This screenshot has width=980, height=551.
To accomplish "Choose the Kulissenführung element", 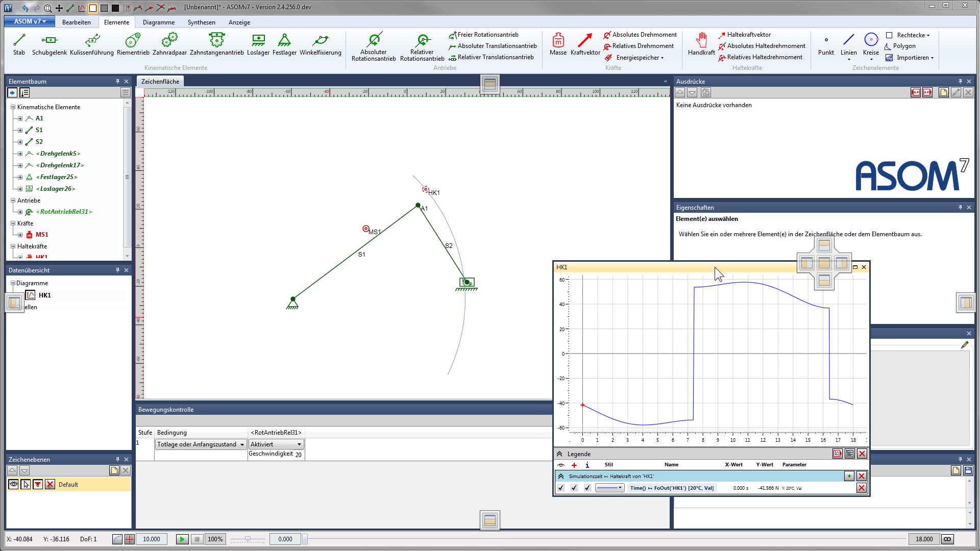I will (x=92, y=44).
